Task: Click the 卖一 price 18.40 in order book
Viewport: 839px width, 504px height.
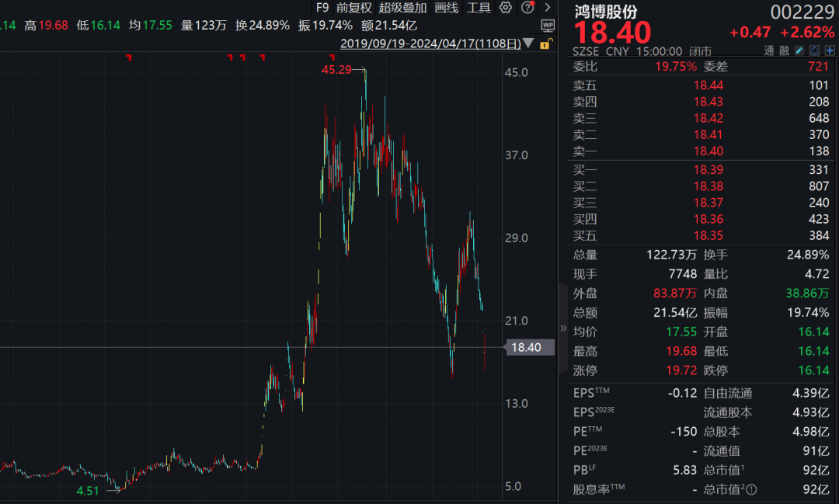Action: [x=708, y=151]
